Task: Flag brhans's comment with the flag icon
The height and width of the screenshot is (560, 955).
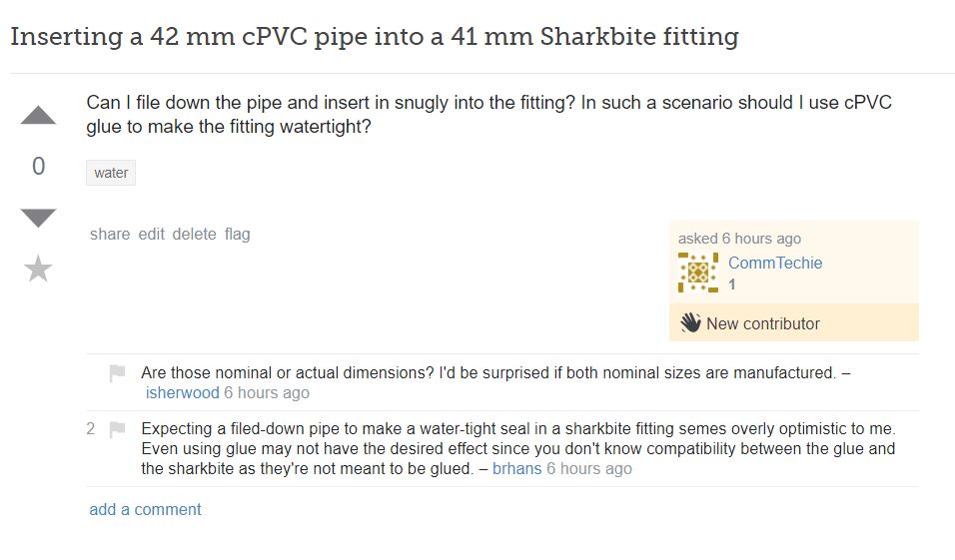Action: 117,430
